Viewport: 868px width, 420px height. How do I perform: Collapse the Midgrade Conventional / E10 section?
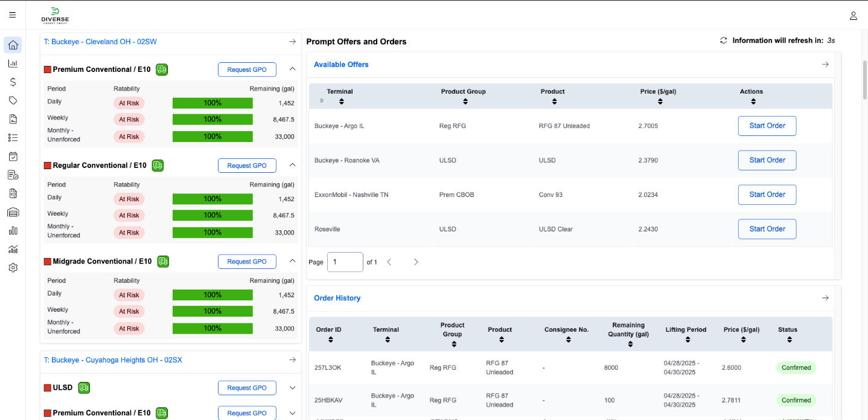pos(292,261)
